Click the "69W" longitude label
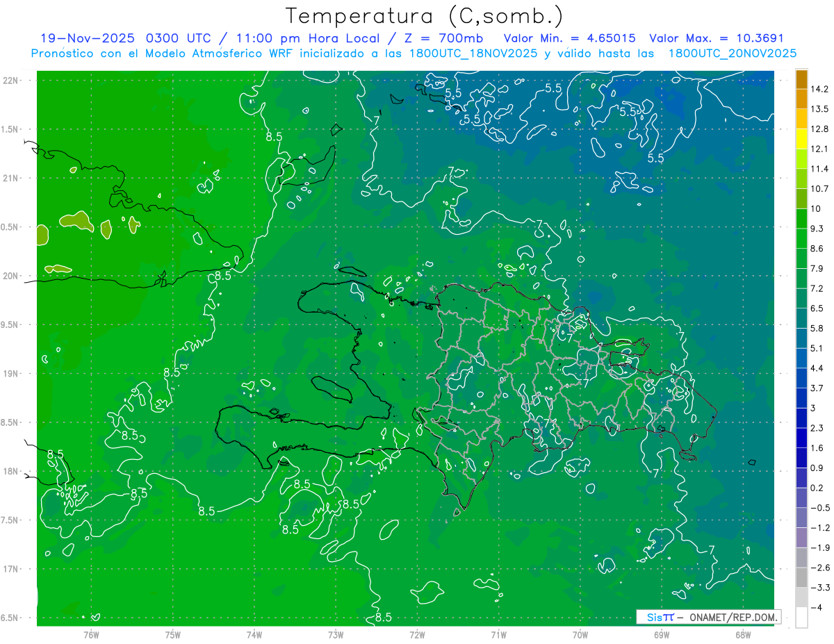 click(x=662, y=635)
